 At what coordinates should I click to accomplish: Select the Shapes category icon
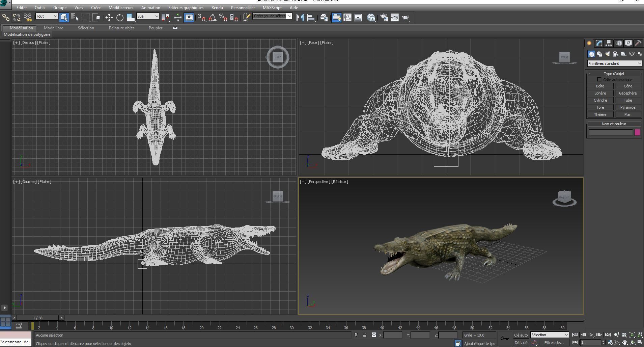coord(599,54)
